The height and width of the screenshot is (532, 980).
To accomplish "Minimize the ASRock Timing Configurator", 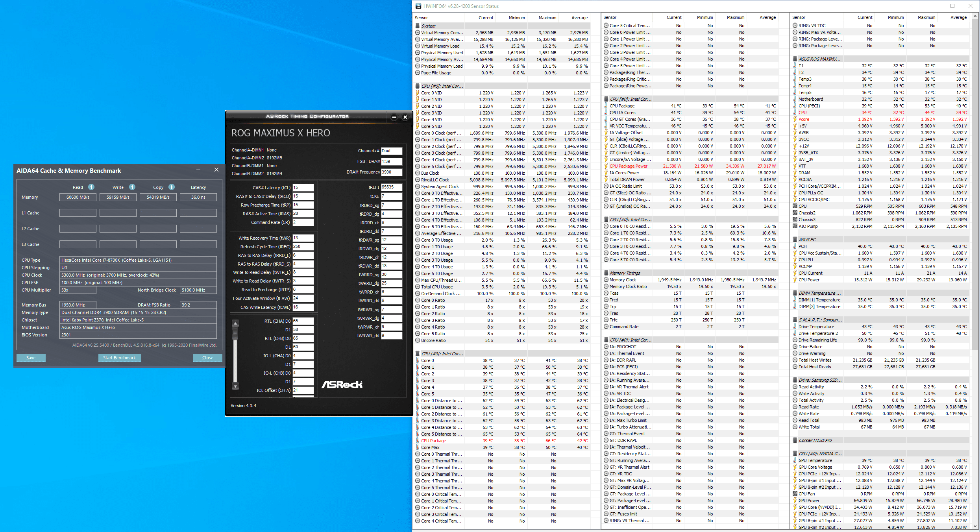I will pyautogui.click(x=394, y=117).
